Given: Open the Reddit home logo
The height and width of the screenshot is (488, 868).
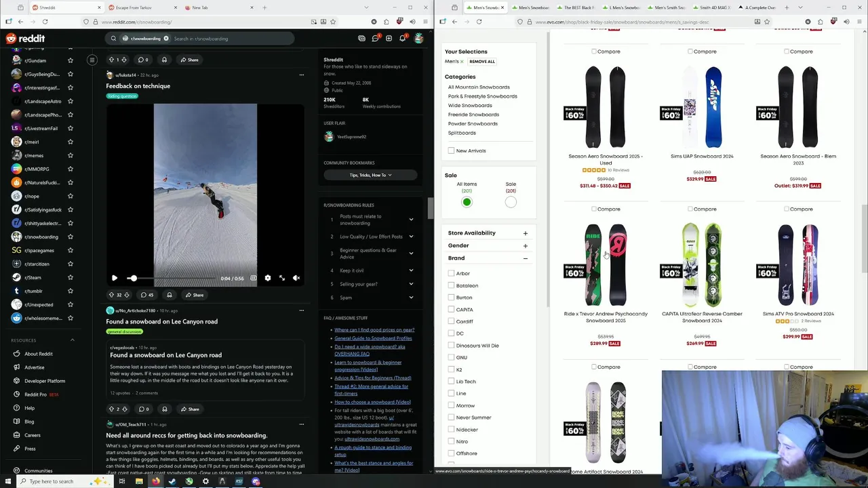Looking at the screenshot, I should [x=25, y=39].
